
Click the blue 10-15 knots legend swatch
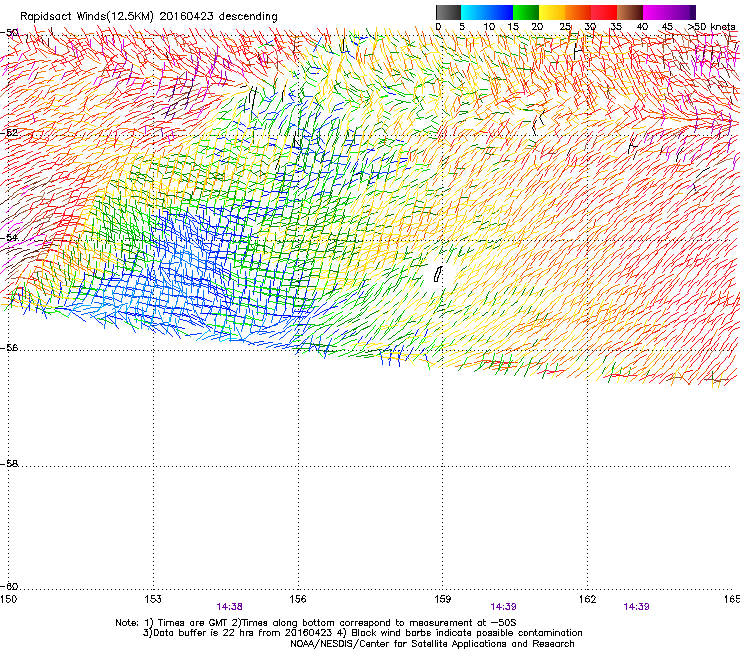500,12
